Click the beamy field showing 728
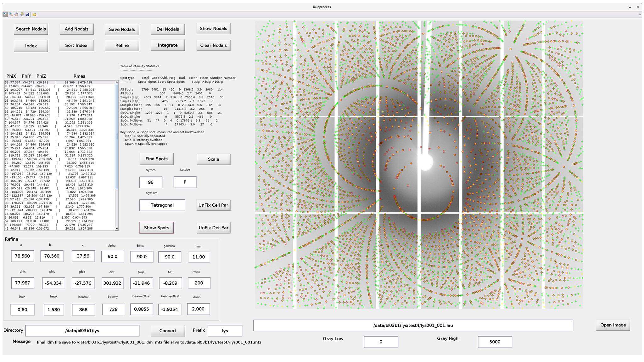 click(x=113, y=309)
